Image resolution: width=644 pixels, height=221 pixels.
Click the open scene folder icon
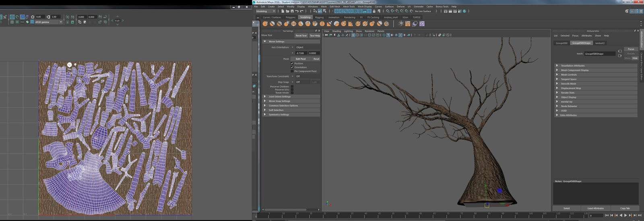287,11
